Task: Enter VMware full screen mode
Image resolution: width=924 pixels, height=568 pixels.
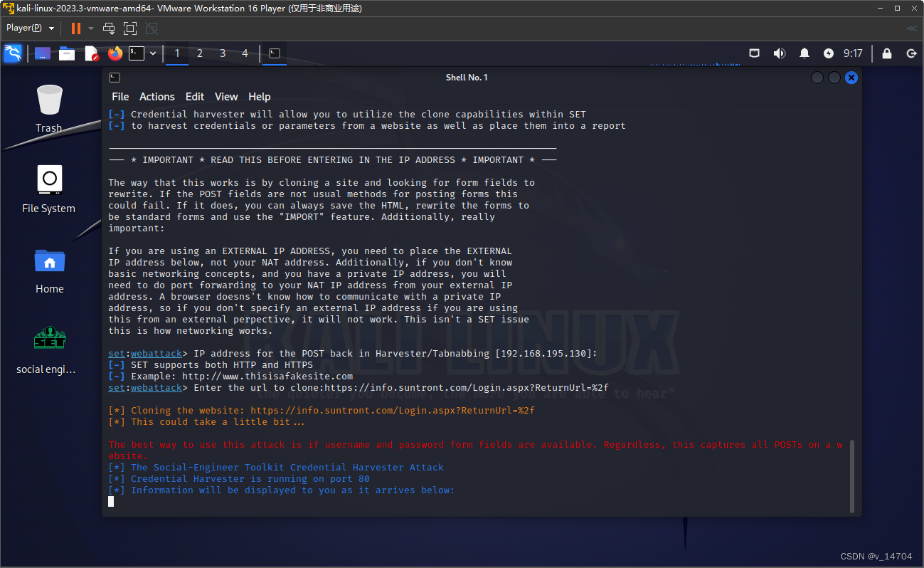Action: tap(130, 28)
